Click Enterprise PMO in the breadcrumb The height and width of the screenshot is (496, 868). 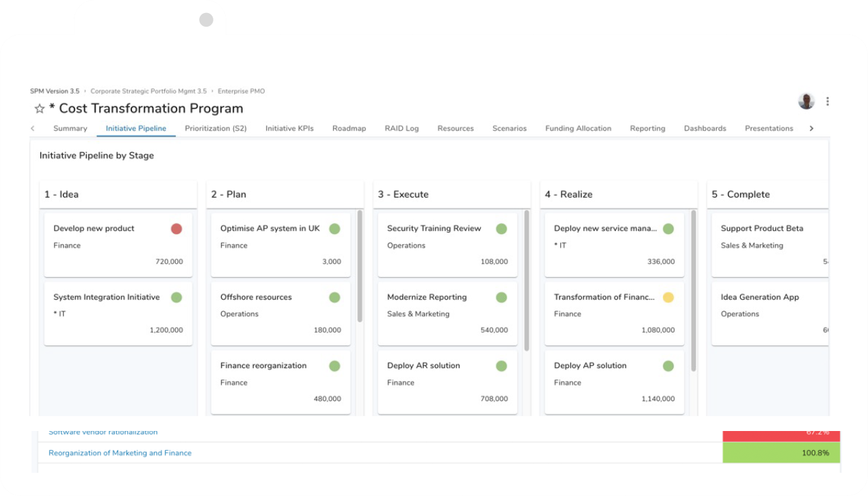(x=241, y=91)
